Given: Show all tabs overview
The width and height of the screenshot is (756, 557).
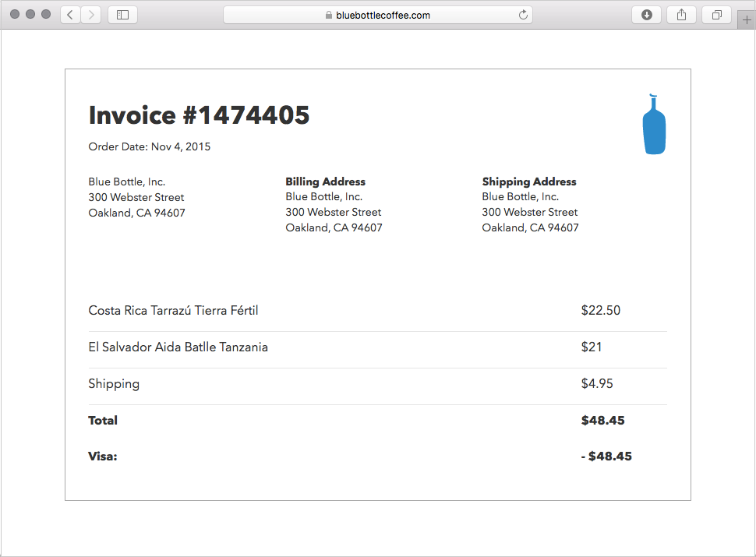Looking at the screenshot, I should coord(717,15).
